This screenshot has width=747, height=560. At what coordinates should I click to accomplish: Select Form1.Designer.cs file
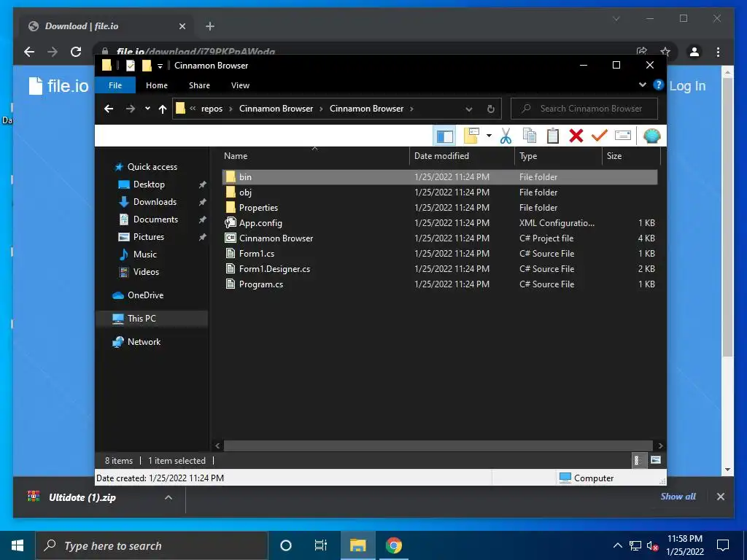click(x=440, y=268)
